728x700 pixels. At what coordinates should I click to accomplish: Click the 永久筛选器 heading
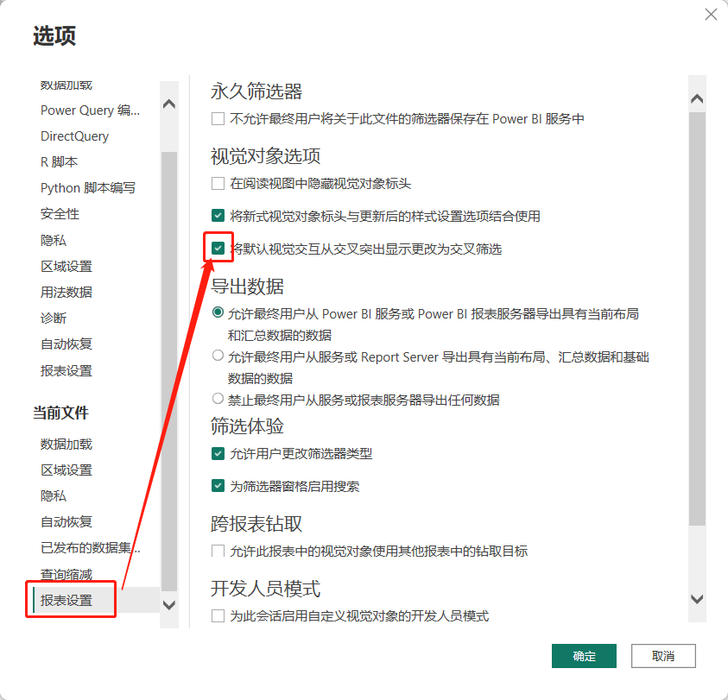pos(256,91)
